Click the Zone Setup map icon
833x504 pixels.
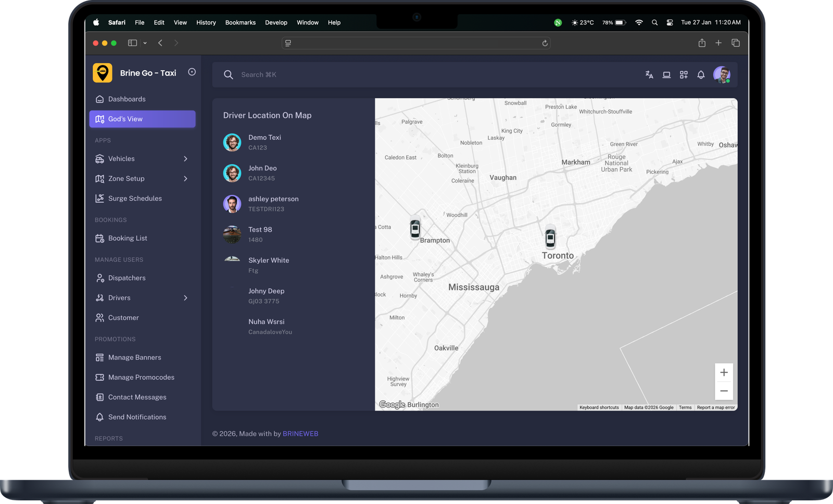[x=99, y=178]
